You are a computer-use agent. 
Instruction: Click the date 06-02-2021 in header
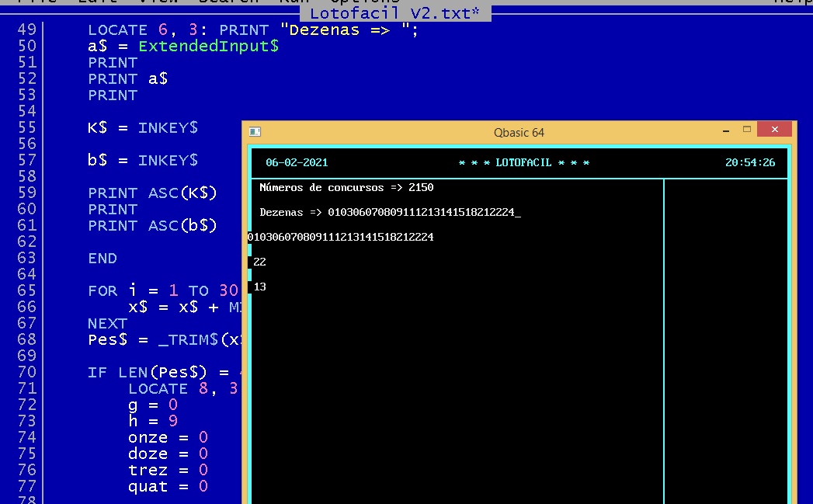point(297,162)
